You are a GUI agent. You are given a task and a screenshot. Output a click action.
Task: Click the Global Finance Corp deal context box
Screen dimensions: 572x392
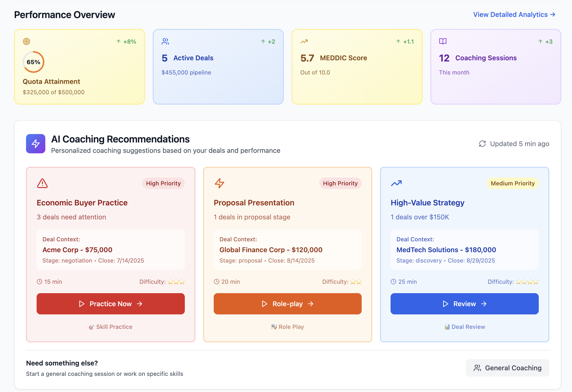coord(287,250)
